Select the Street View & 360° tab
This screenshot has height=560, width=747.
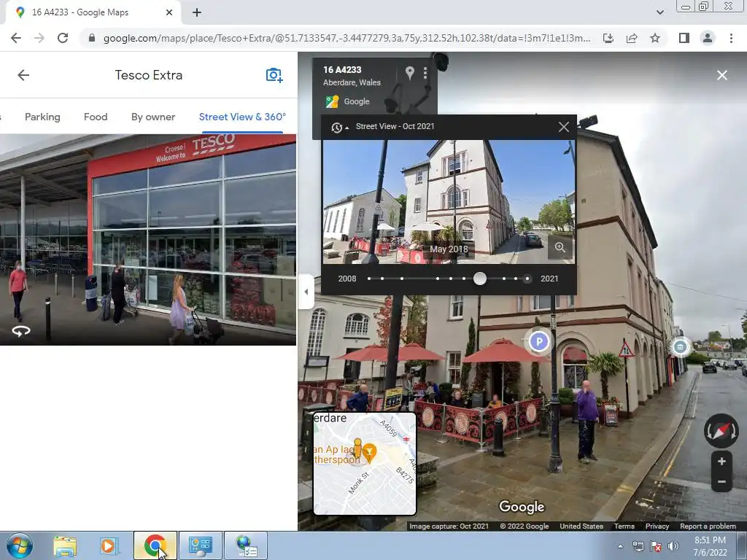242,117
